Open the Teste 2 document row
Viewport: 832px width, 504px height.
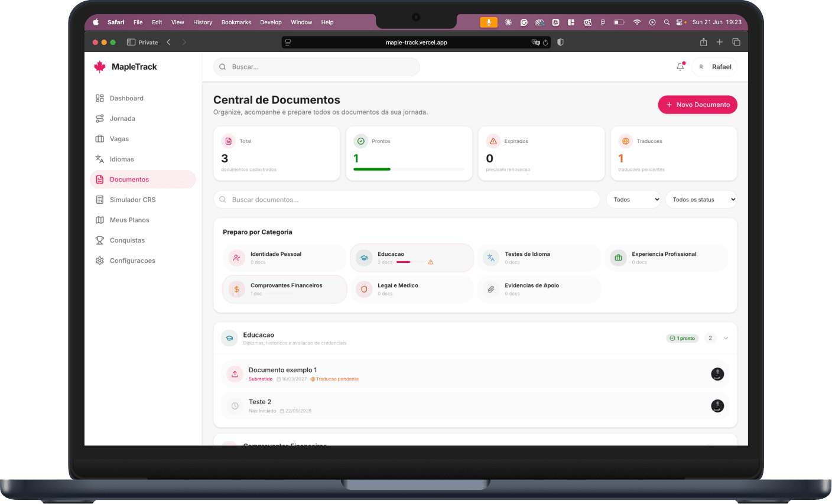point(475,406)
